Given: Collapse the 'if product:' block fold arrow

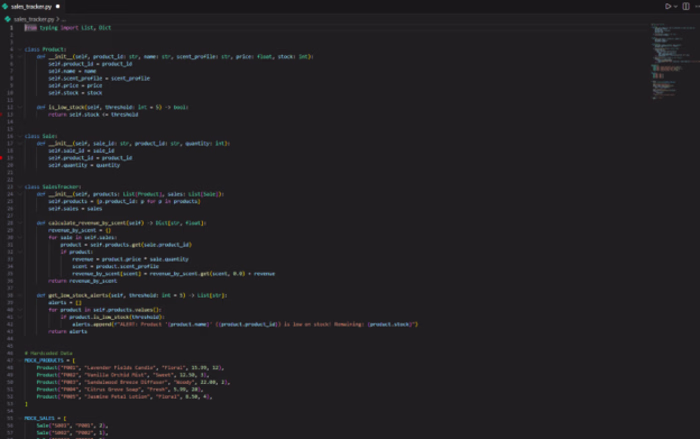Looking at the screenshot, I should [x=20, y=252].
